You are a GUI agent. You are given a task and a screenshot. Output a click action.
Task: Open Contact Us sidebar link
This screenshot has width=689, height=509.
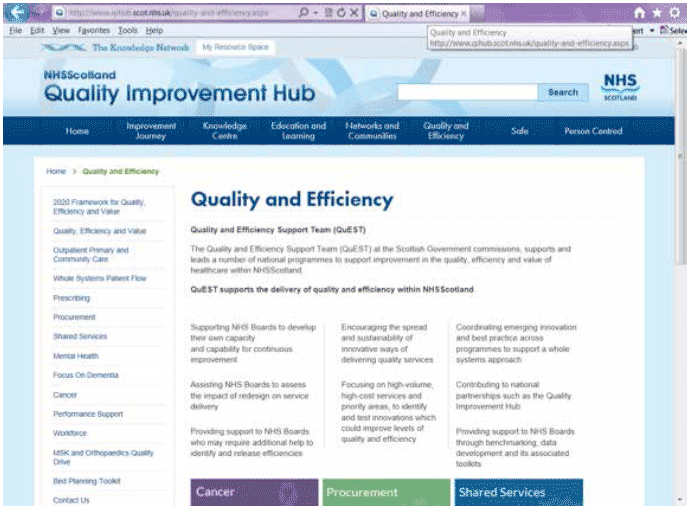pos(71,500)
